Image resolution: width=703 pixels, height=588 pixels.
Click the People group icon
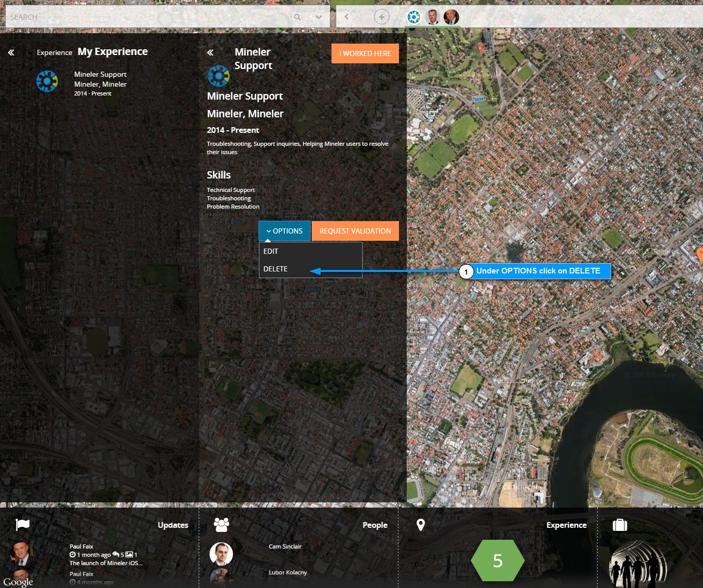[222, 525]
